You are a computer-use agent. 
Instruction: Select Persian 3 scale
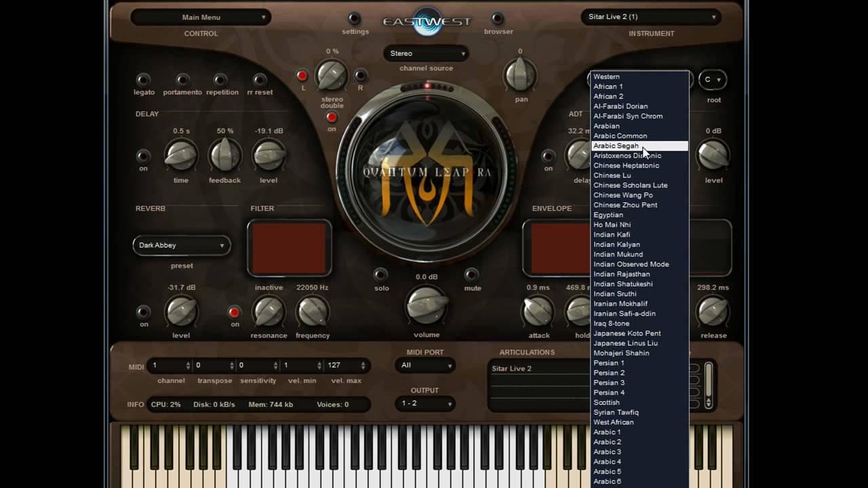tap(639, 383)
